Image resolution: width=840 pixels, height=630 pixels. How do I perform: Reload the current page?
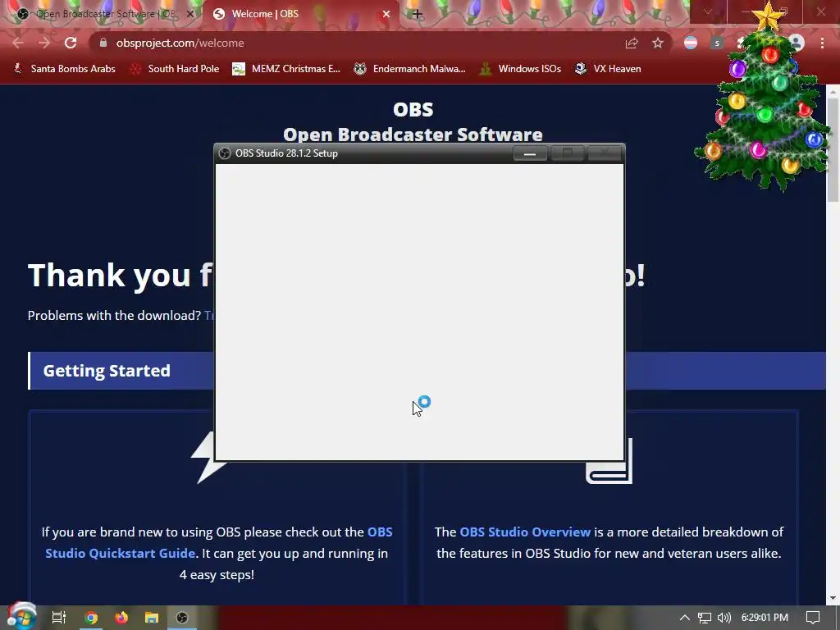click(x=71, y=43)
